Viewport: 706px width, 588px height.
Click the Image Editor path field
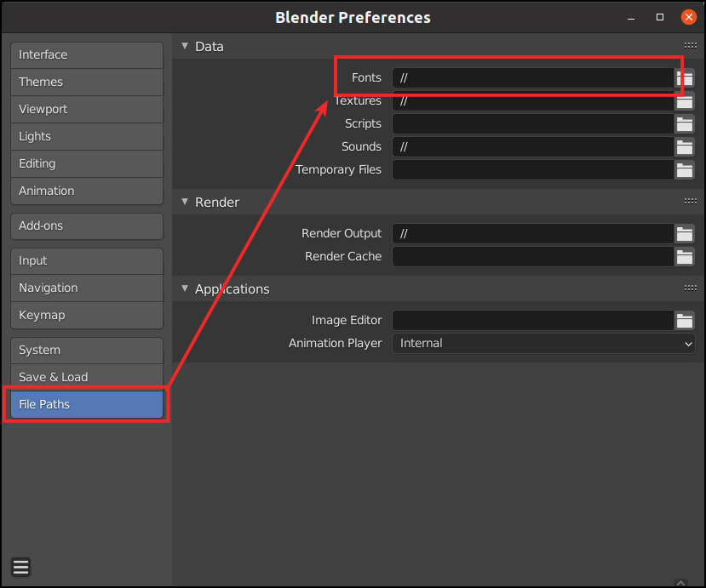pyautogui.click(x=533, y=321)
